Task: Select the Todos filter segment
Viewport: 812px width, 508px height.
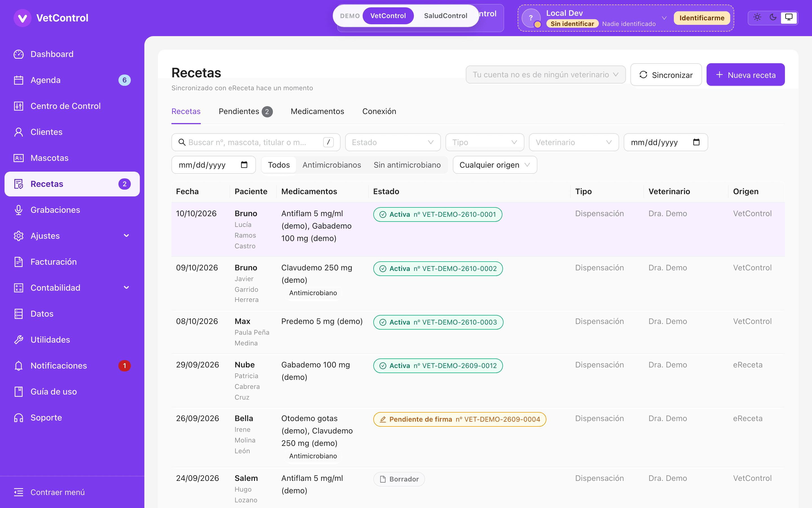Action: 279,165
